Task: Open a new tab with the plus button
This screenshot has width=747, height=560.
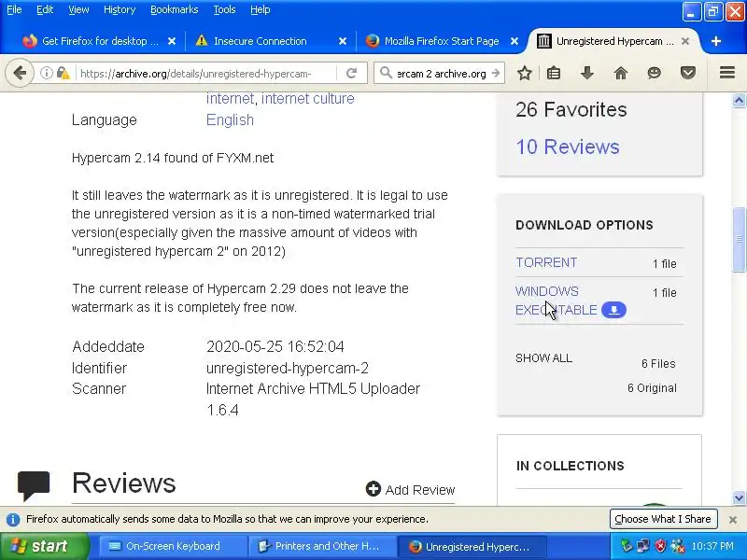Action: tap(715, 41)
